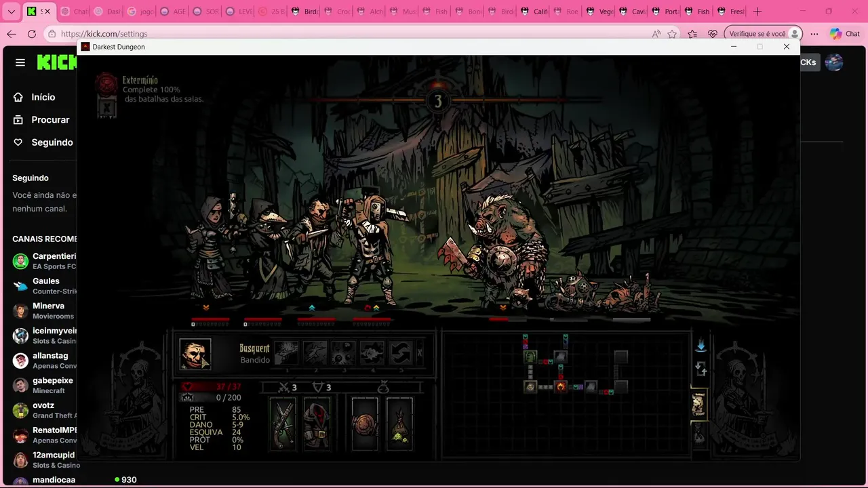Select the third skill grapeshot icon

click(344, 353)
